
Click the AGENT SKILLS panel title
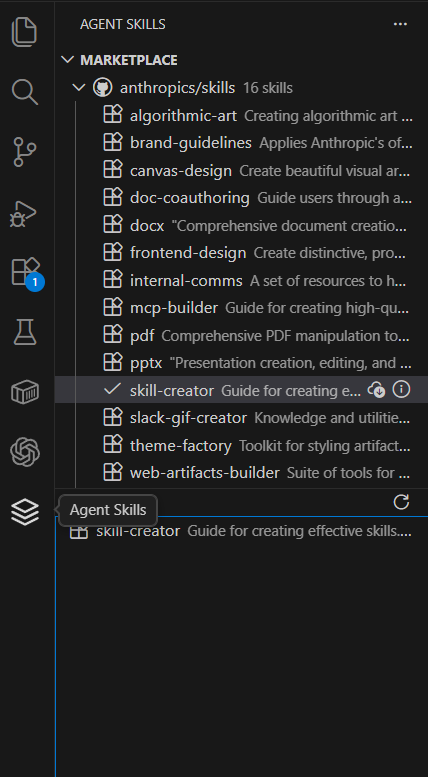(x=123, y=24)
